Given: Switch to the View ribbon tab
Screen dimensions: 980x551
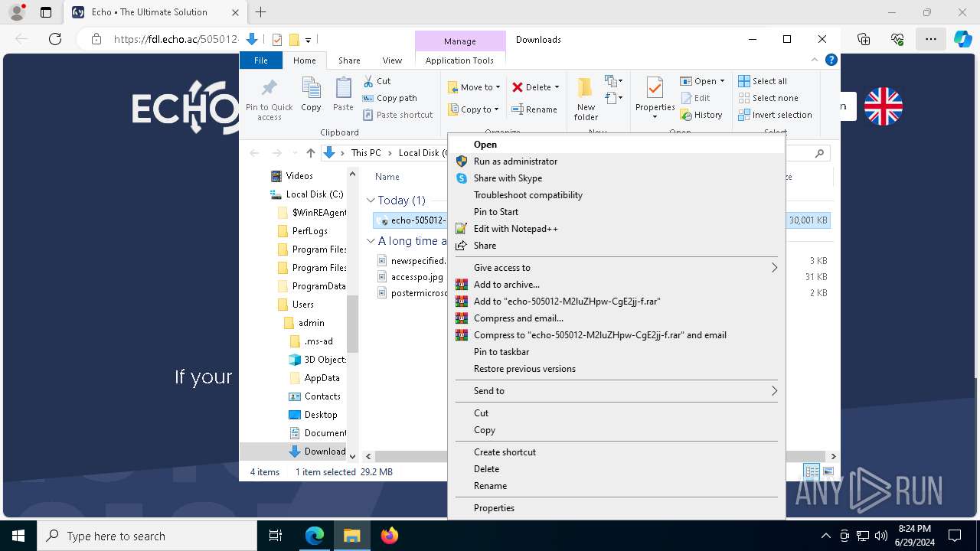Looking at the screenshot, I should click(x=392, y=60).
